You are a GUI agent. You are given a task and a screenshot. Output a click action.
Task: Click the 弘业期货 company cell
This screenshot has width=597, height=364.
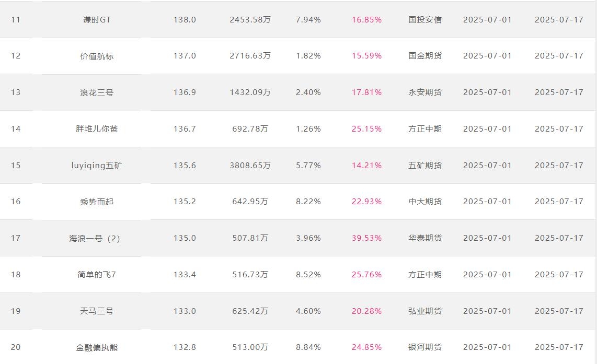425,311
